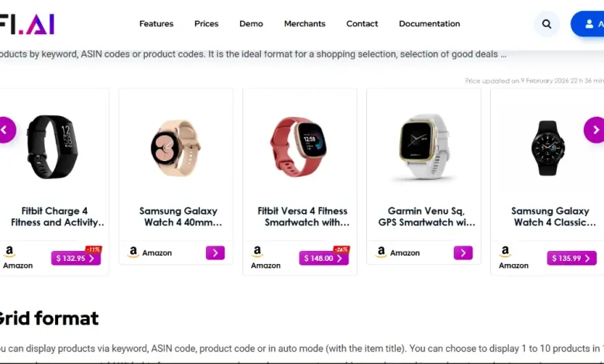Open the Merchants nav link

click(304, 24)
